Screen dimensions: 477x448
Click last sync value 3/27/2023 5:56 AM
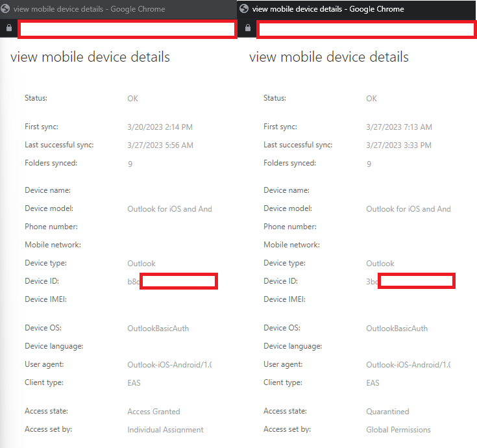coord(160,145)
